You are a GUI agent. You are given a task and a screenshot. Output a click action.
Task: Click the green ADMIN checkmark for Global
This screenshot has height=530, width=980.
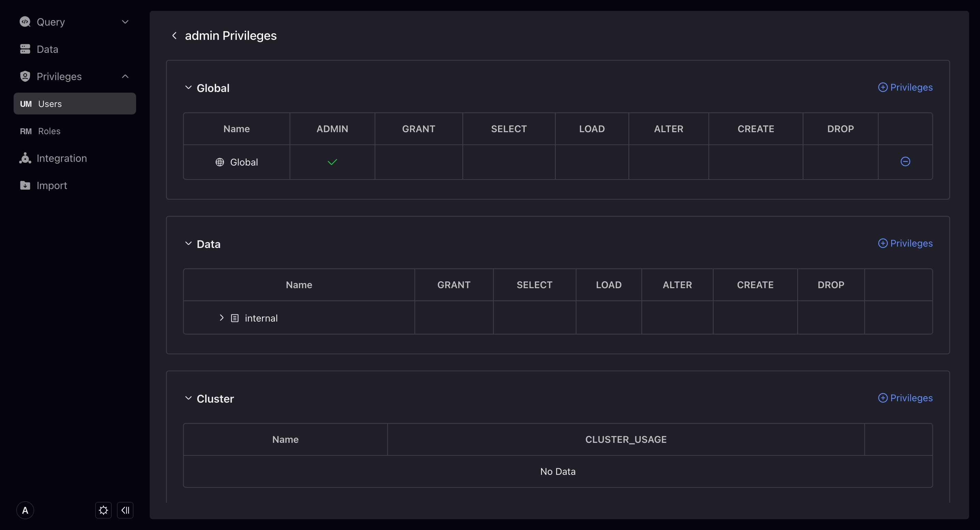coord(332,162)
